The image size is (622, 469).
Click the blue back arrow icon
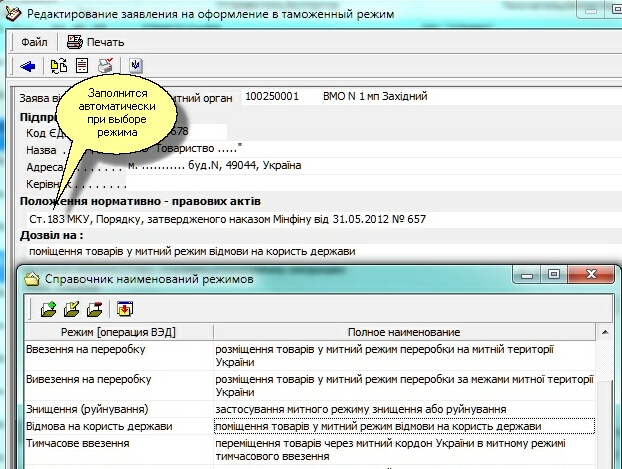click(28, 66)
